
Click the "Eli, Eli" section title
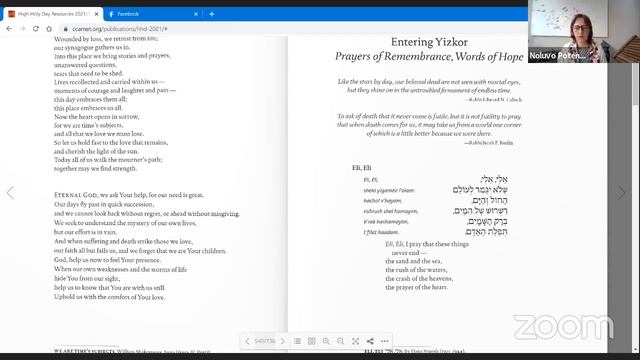(362, 168)
